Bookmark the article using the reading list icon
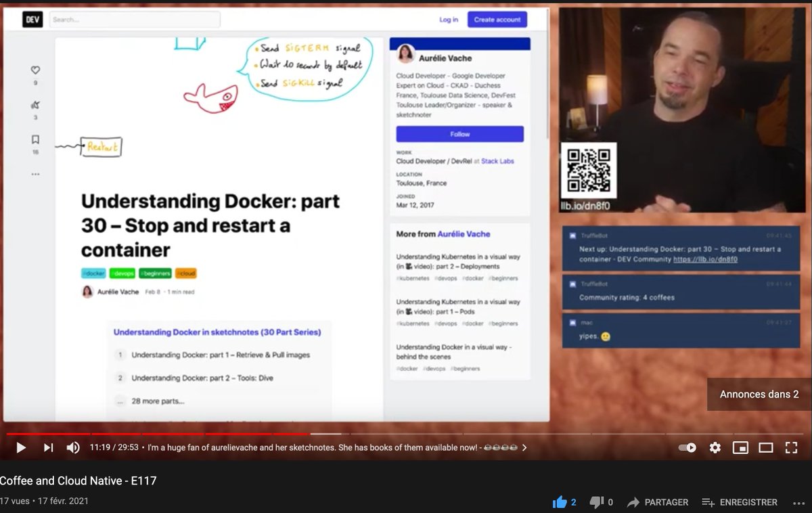Image resolution: width=812 pixels, height=513 pixels. (35, 140)
